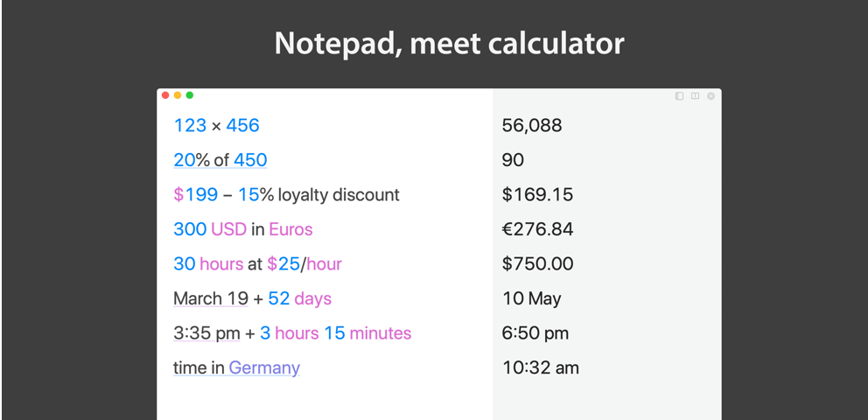Viewport: 868px width, 420px height.
Task: Click the 10:32 am result
Action: [540, 367]
